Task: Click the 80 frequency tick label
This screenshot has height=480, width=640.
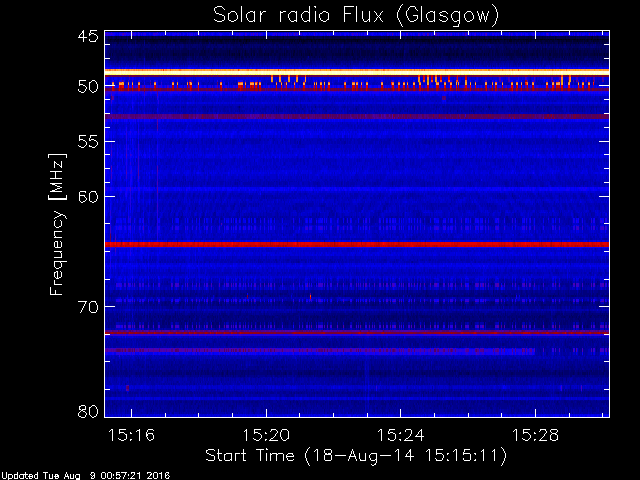Action: (88, 411)
